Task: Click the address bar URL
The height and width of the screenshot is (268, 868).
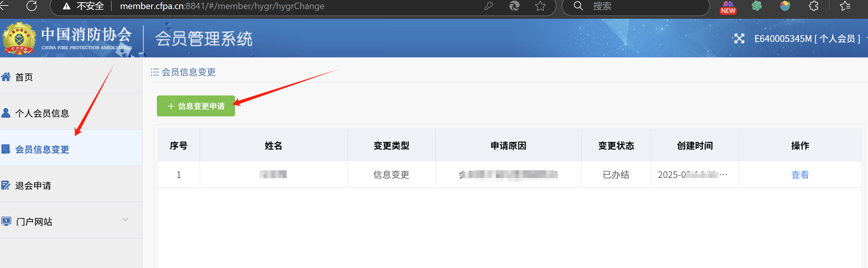Action: click(222, 6)
